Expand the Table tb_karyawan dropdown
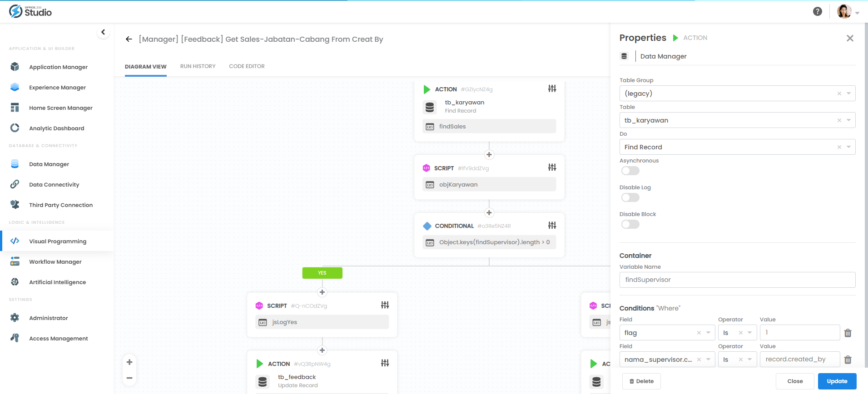Image resolution: width=868 pixels, height=394 pixels. (x=848, y=120)
